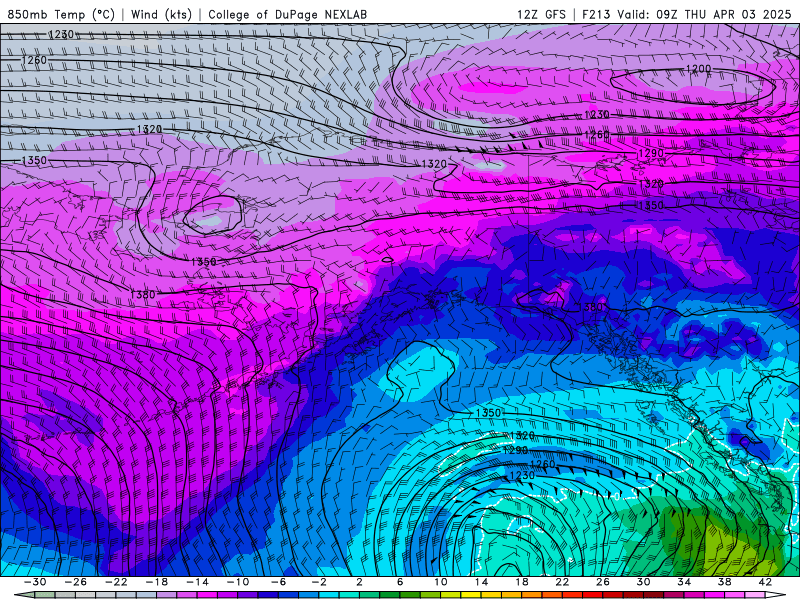
Task: Select the 'Wind (kts)' header label
Action: coord(161,14)
